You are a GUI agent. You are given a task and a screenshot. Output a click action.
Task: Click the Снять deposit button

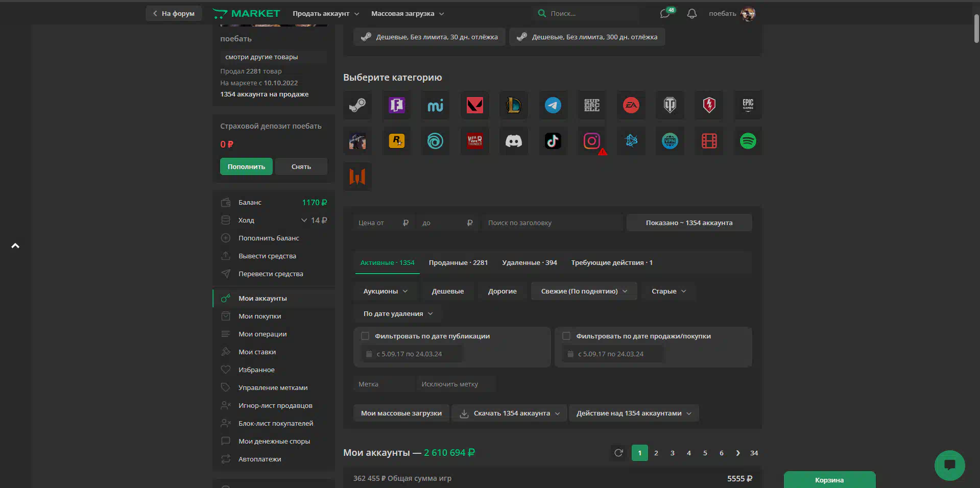301,166
